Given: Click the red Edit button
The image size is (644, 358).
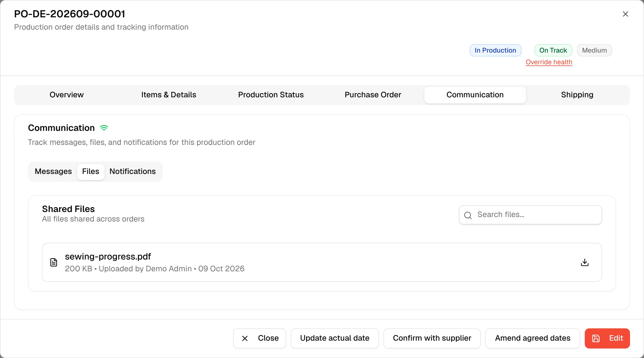Looking at the screenshot, I should [607, 338].
